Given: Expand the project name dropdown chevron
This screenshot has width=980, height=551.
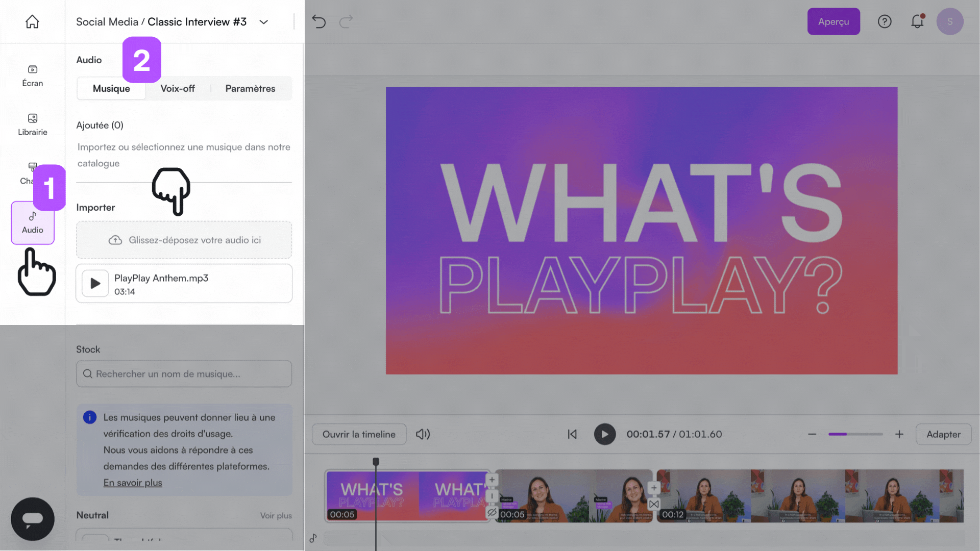Looking at the screenshot, I should (x=263, y=22).
